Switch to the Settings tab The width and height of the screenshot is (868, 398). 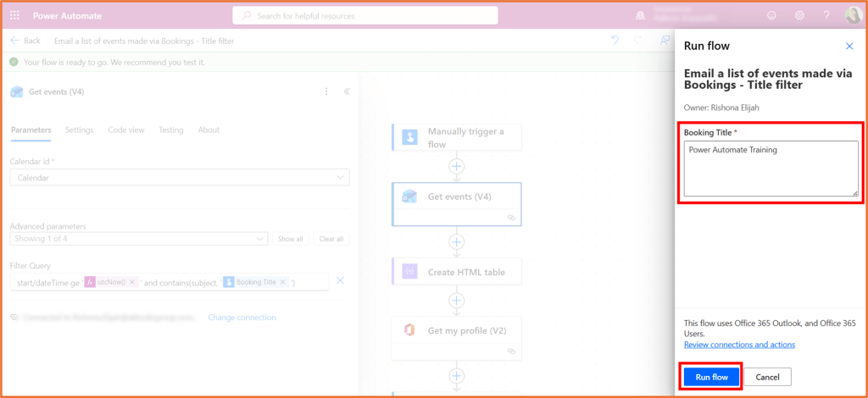point(79,130)
